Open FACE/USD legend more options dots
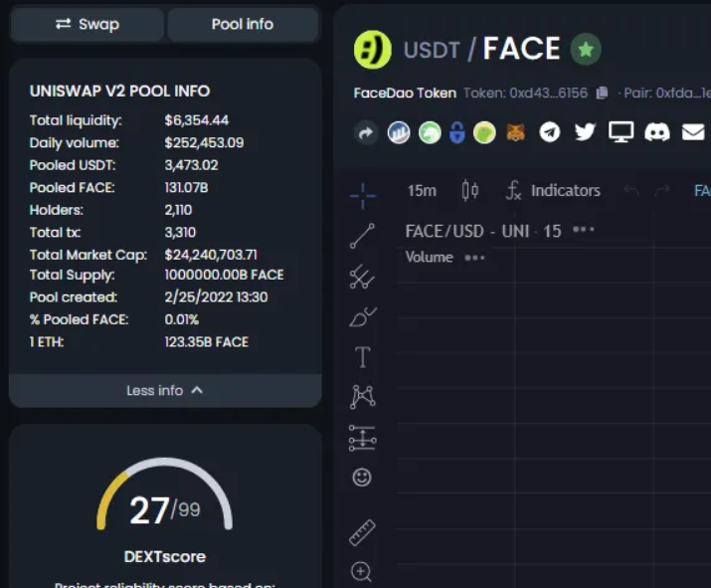The image size is (711, 588). (583, 230)
